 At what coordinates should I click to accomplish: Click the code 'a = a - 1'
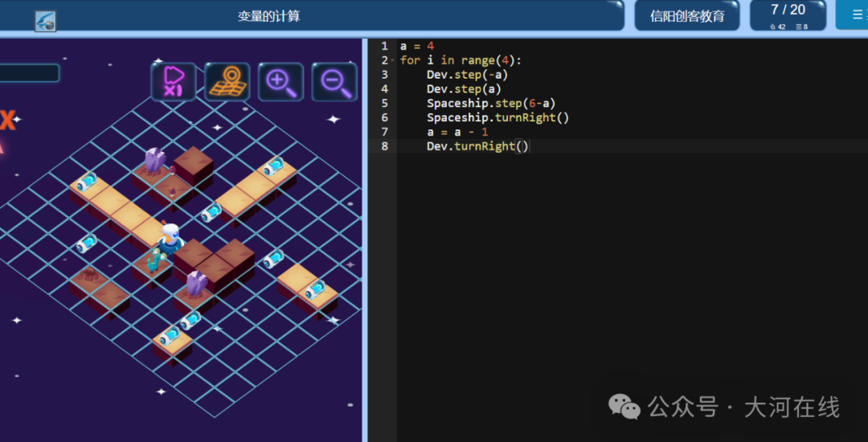click(x=457, y=133)
